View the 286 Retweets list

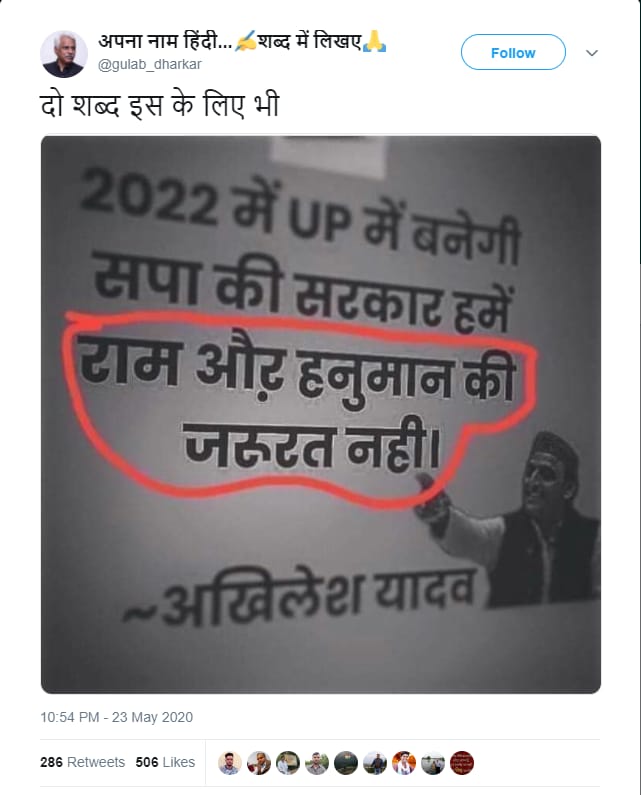82,762
